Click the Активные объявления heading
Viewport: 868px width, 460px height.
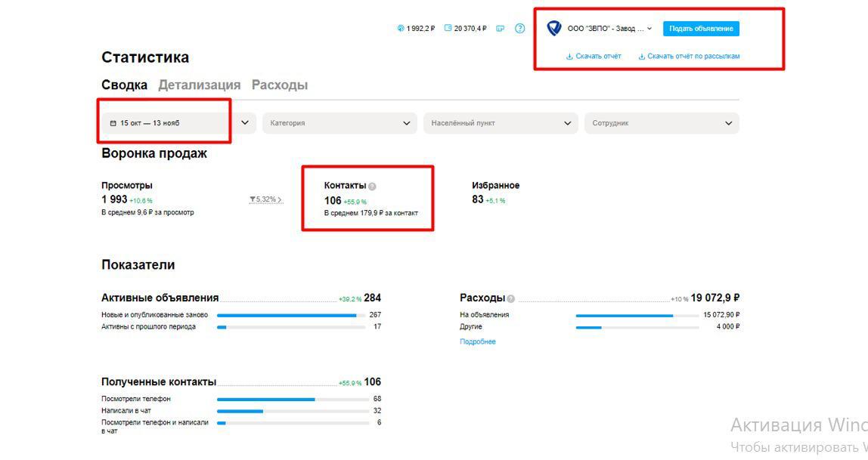point(160,298)
